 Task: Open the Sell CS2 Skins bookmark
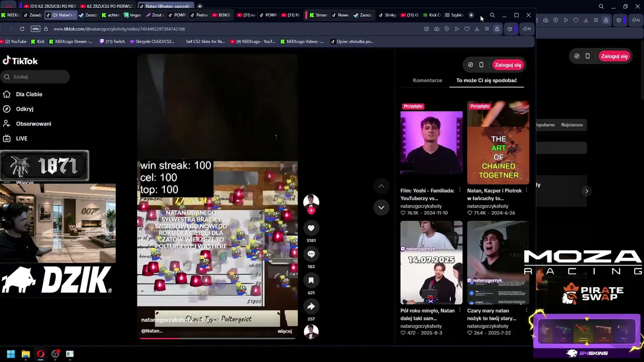pyautogui.click(x=203, y=42)
